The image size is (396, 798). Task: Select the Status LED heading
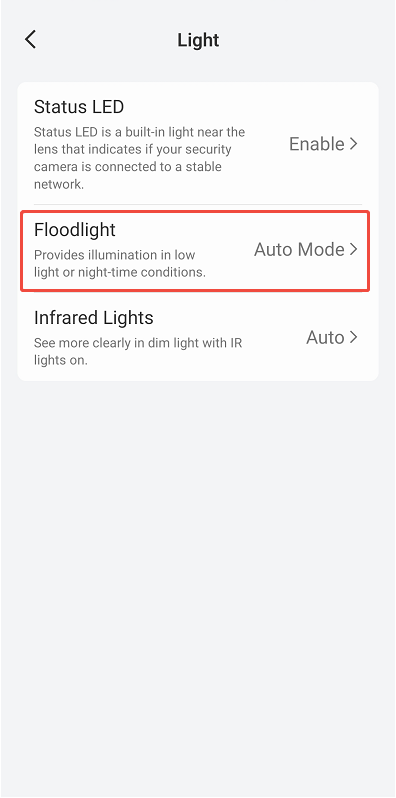79,107
